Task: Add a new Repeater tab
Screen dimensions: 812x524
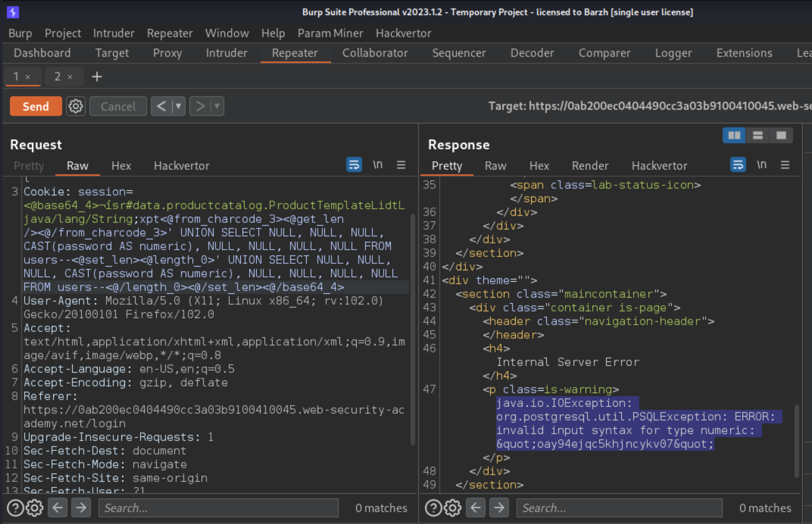Action: tap(97, 77)
